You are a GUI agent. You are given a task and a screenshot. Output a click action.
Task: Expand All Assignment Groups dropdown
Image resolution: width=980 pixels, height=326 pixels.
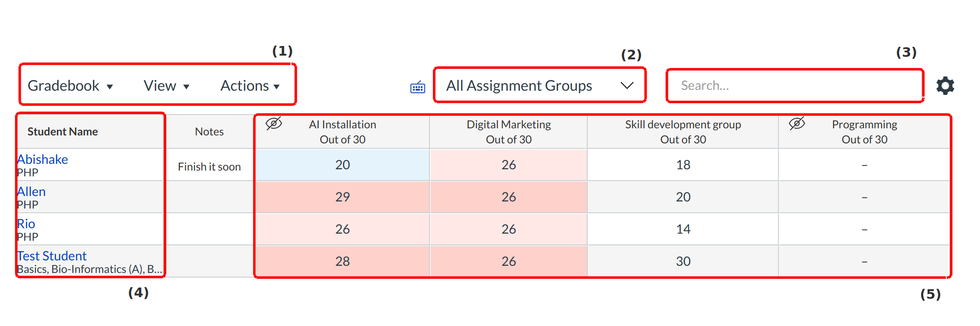tap(539, 86)
